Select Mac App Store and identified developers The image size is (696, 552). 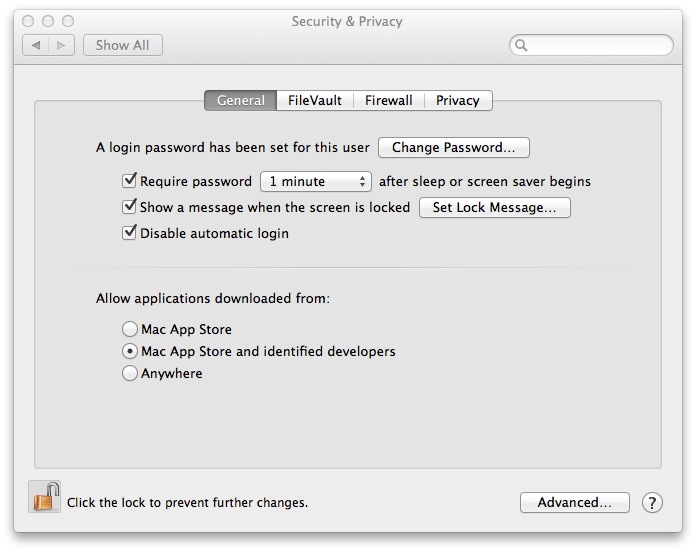point(130,351)
